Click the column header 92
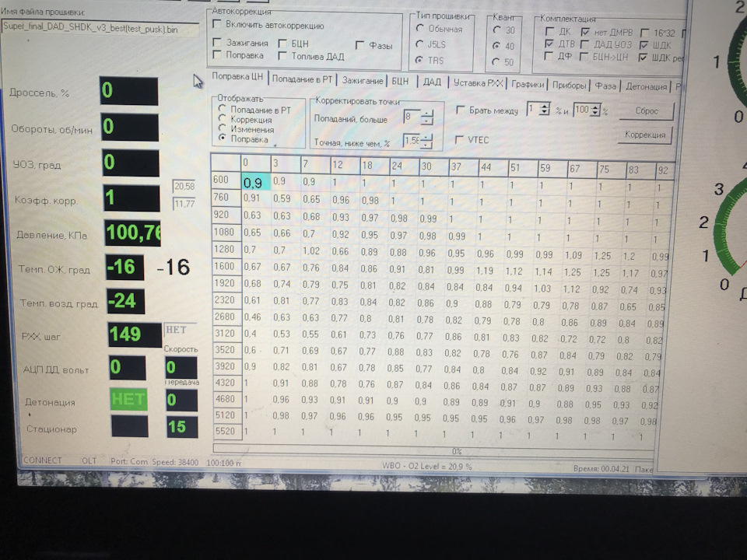 (x=664, y=170)
